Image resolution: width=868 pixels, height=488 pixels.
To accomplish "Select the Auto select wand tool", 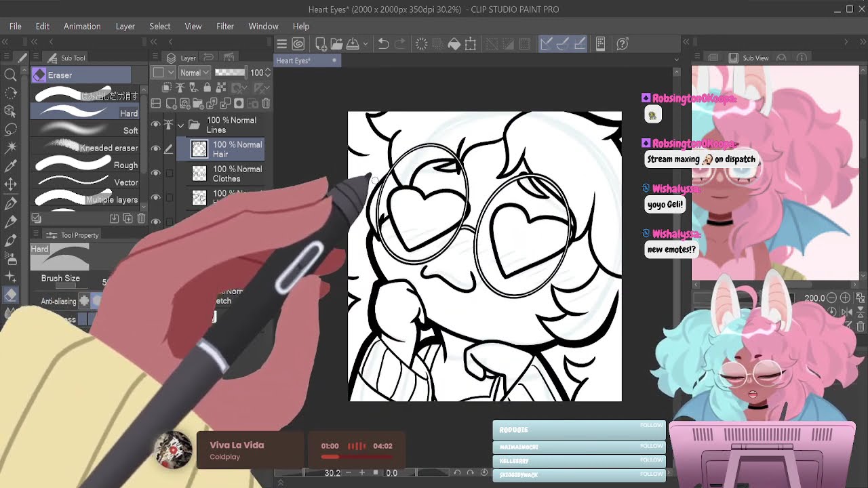I will 10,147.
